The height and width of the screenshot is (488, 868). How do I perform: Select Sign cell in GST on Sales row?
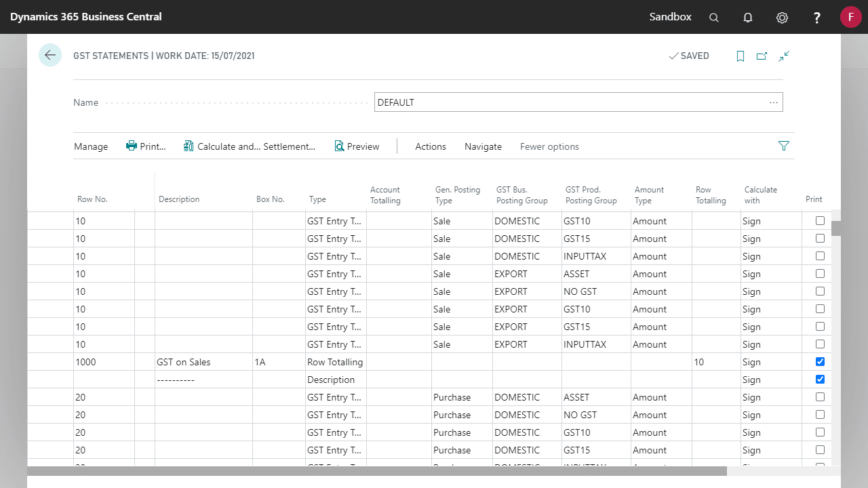click(771, 362)
